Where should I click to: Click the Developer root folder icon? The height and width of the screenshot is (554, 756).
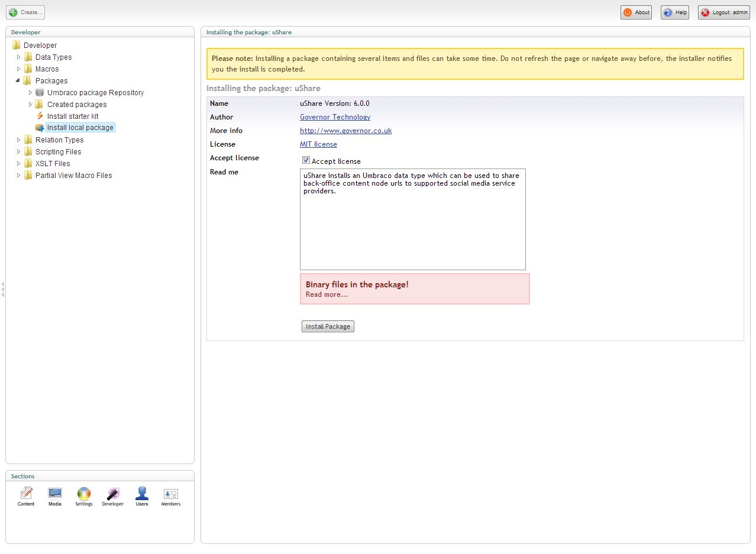point(17,45)
